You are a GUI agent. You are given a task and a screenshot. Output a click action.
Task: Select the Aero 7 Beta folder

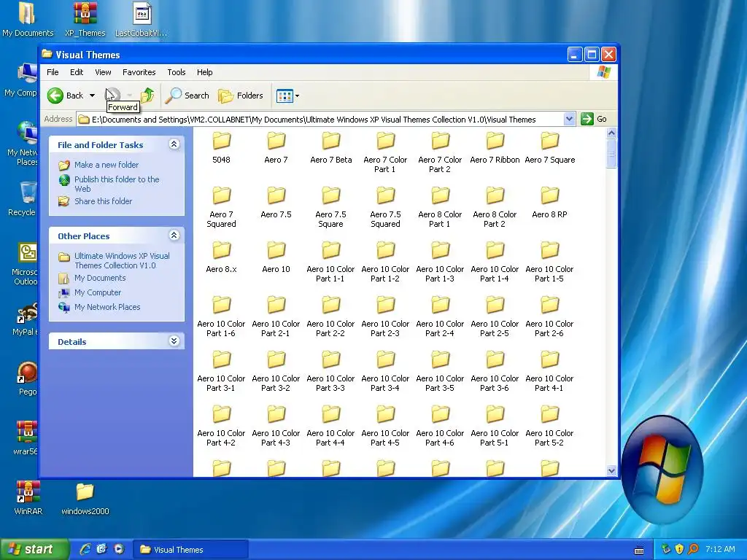(331, 148)
